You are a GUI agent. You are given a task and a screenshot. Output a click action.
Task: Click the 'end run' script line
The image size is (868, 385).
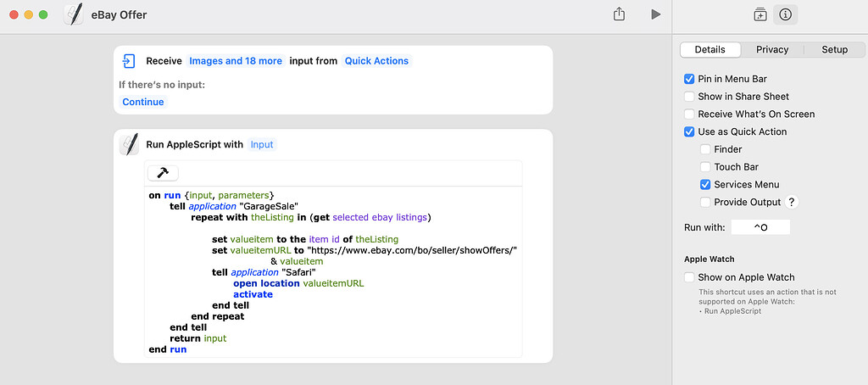168,349
